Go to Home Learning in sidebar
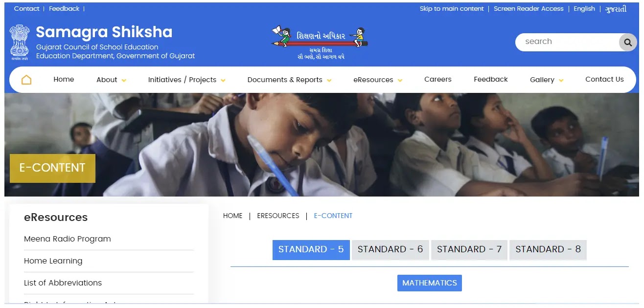The height and width of the screenshot is (308, 644). pyautogui.click(x=53, y=261)
